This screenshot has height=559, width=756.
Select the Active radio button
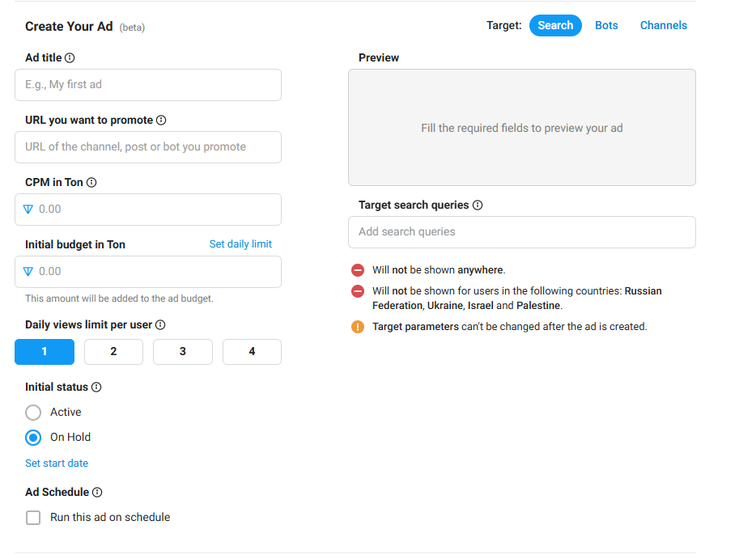tap(33, 413)
